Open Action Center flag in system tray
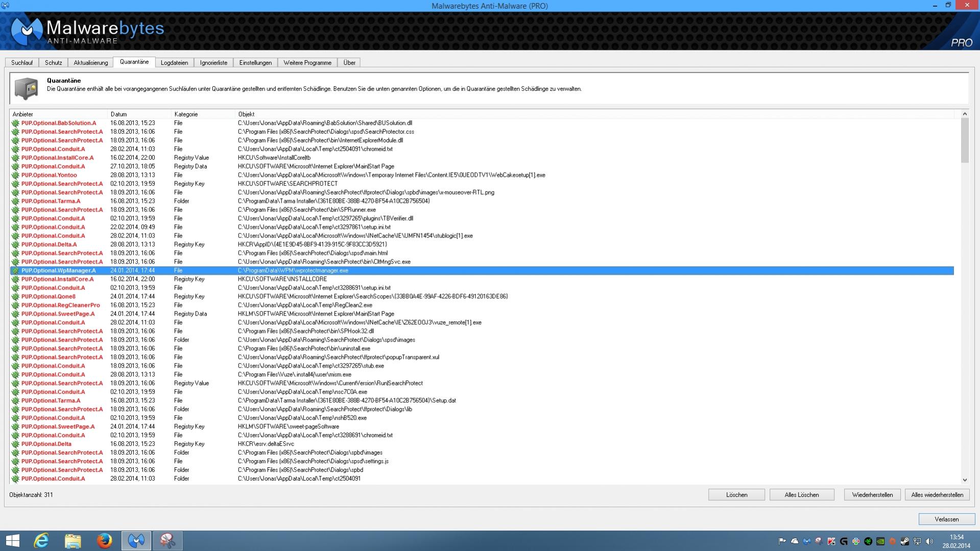The width and height of the screenshot is (980, 551). pyautogui.click(x=782, y=541)
